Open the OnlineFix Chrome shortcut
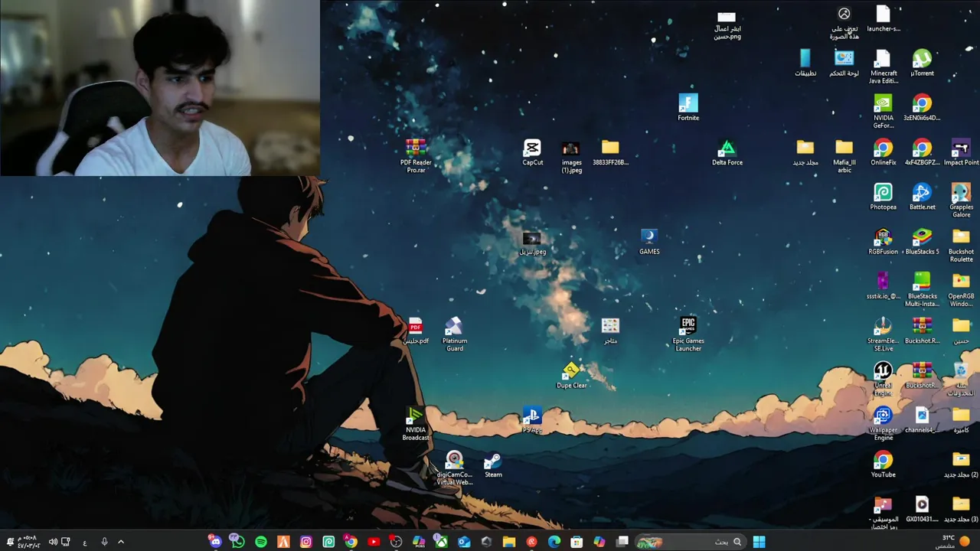 [x=883, y=151]
